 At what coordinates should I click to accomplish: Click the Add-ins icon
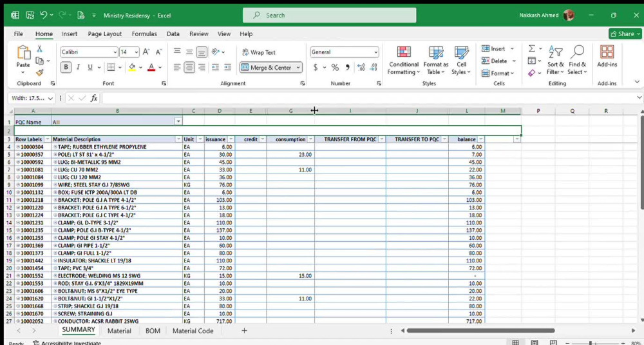coord(607,56)
